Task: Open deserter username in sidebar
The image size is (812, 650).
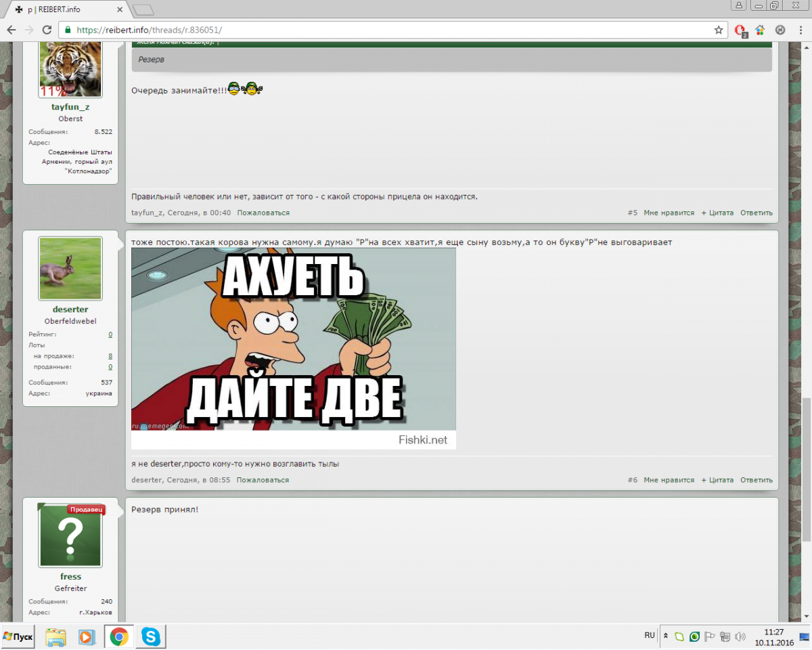Action: click(70, 309)
